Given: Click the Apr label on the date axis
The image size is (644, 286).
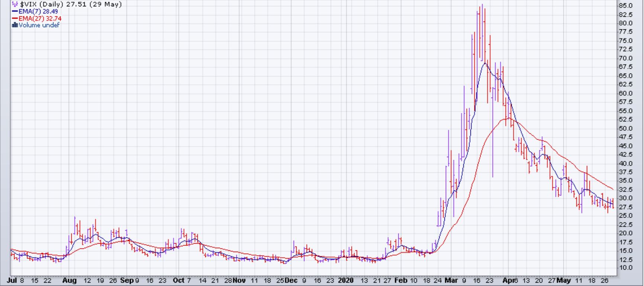Looking at the screenshot, I should pos(508,280).
